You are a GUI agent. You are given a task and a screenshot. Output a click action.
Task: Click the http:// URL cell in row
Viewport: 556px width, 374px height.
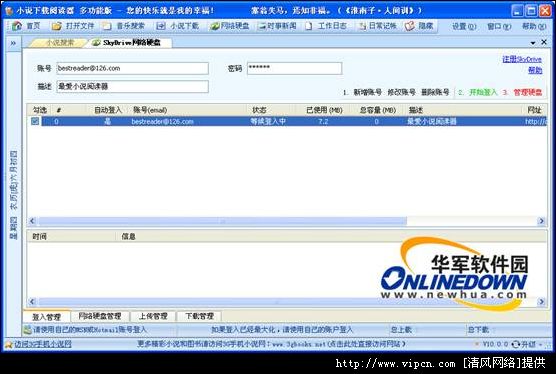click(x=536, y=122)
